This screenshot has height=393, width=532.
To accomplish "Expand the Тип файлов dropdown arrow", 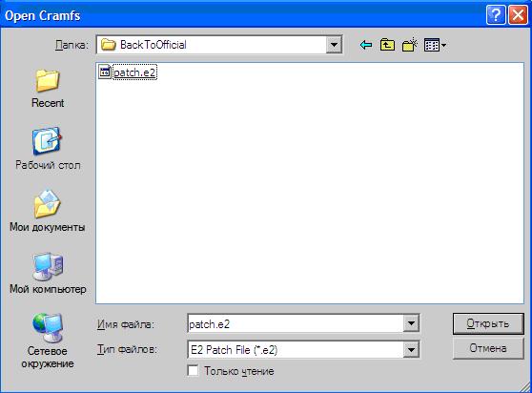I will 411,349.
